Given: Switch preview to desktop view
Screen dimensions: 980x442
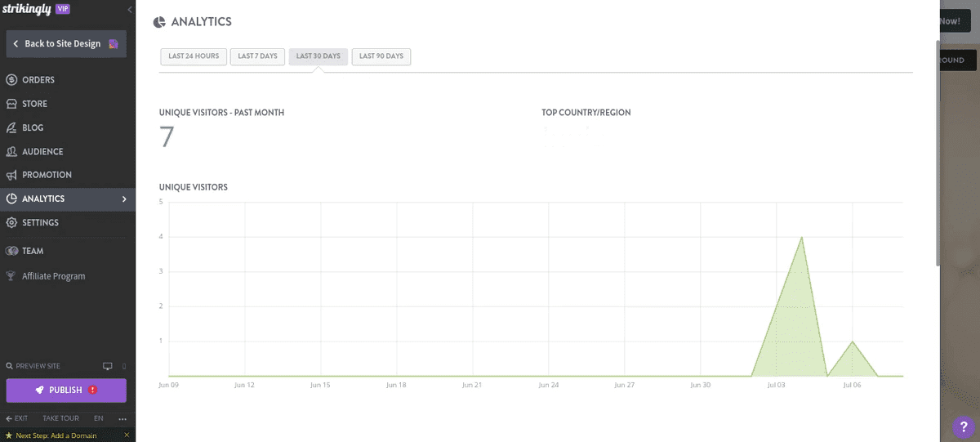Looking at the screenshot, I should [107, 366].
